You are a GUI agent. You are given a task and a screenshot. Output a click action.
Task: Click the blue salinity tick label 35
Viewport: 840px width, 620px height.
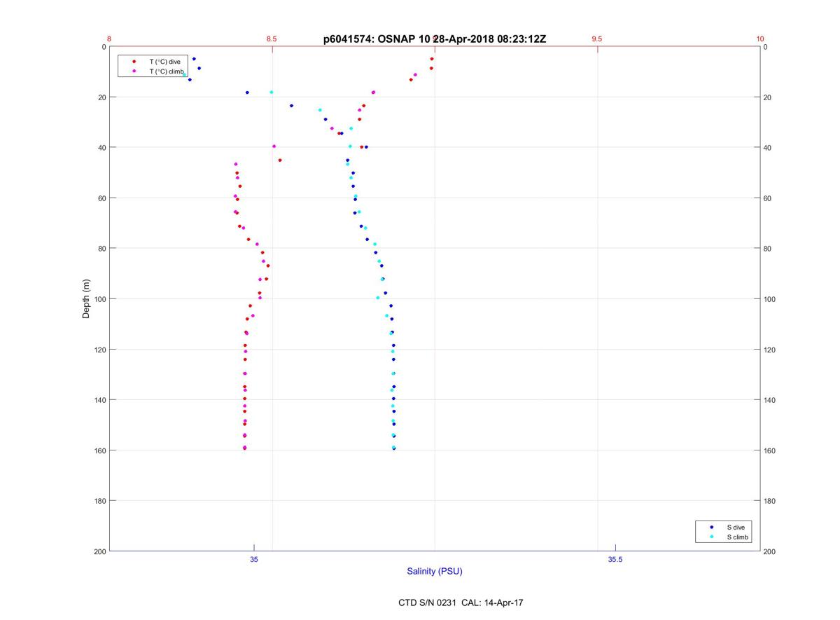pos(254,559)
